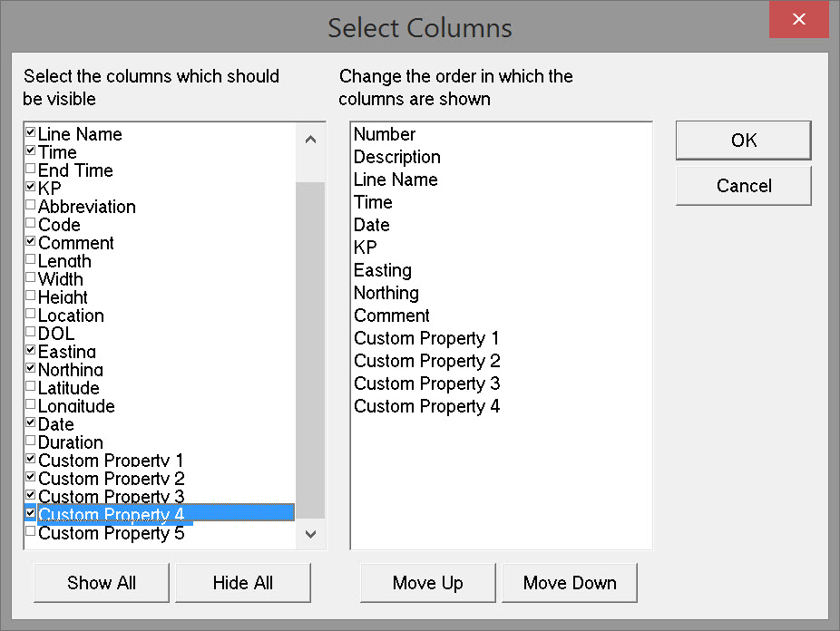840x631 pixels.
Task: Close the Select Columns window
Action: click(x=798, y=20)
